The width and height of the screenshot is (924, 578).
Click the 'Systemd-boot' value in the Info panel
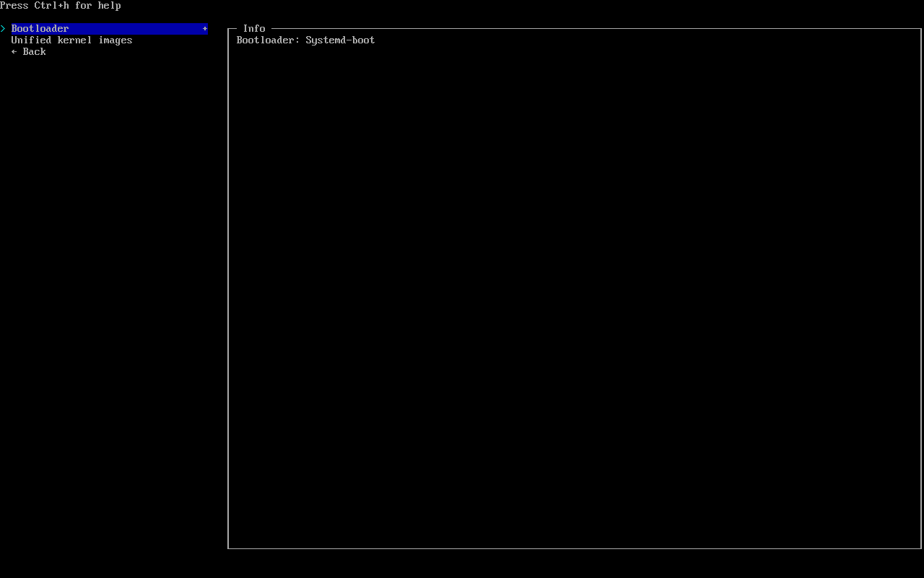tap(340, 40)
